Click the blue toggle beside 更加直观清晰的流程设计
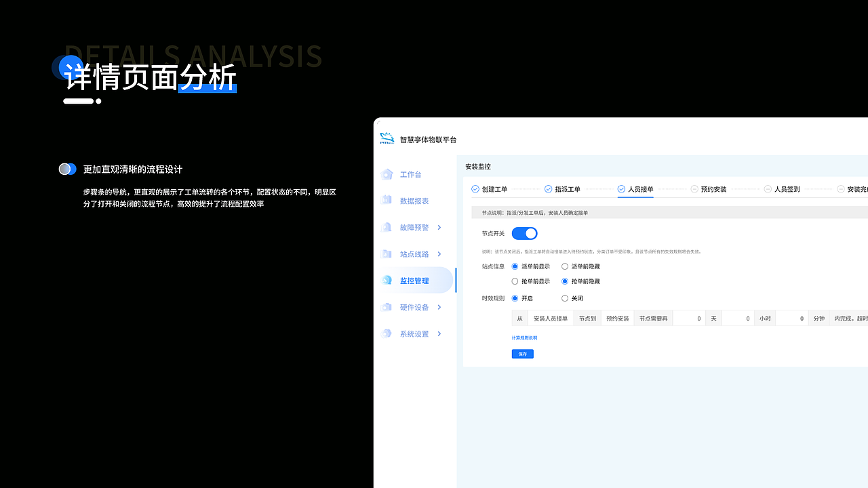 (x=67, y=168)
